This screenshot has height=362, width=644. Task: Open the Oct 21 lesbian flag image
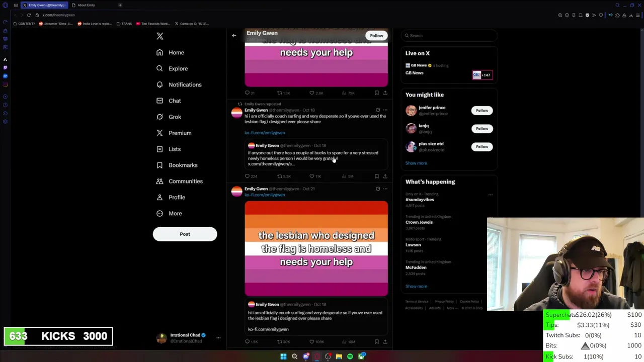[316, 248]
